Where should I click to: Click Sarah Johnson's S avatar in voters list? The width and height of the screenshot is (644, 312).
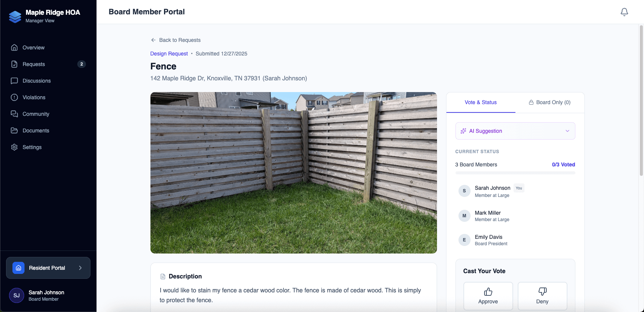point(465,191)
